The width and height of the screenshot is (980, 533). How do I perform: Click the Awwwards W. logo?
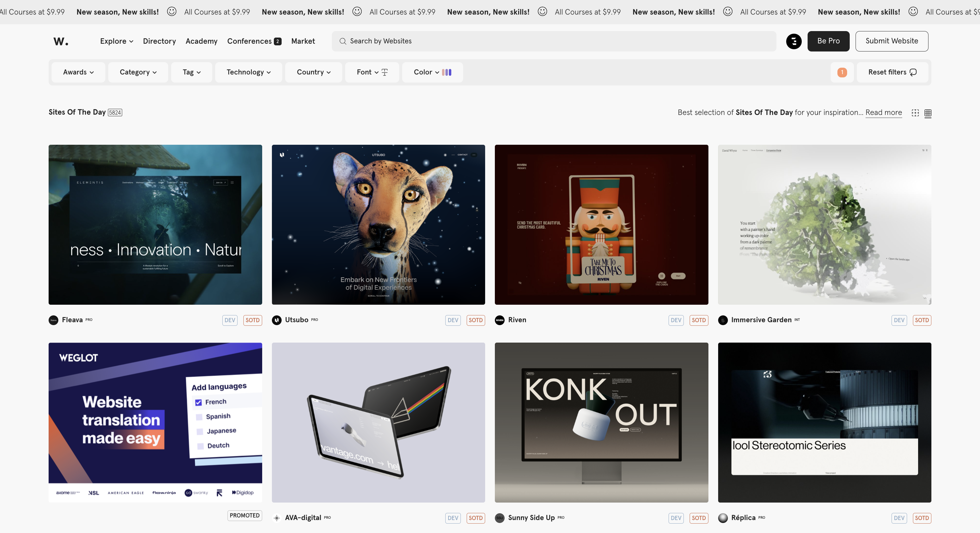61,41
